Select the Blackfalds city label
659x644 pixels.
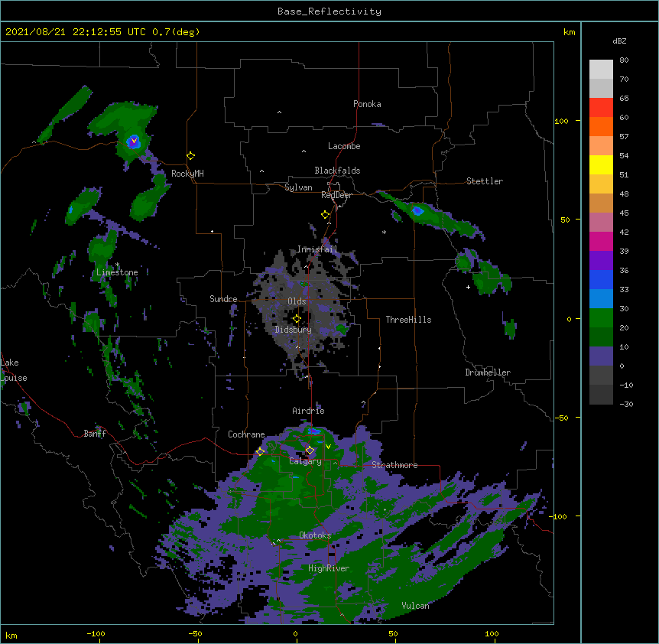coord(337,171)
